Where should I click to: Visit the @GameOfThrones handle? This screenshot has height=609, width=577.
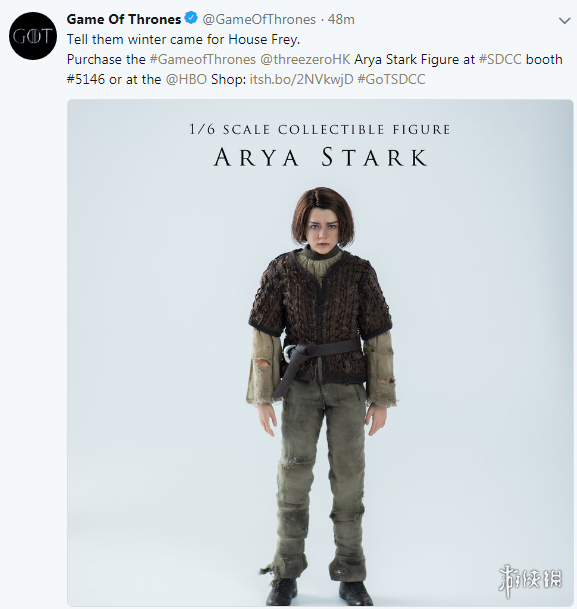coord(259,19)
